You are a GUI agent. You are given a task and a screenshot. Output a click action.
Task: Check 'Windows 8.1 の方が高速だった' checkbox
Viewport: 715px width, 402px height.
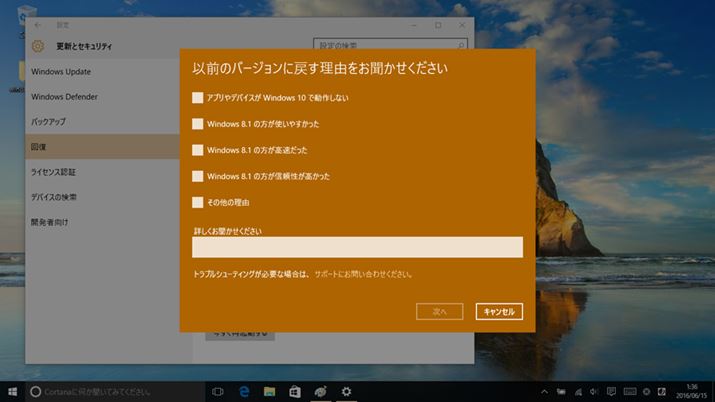(x=197, y=150)
